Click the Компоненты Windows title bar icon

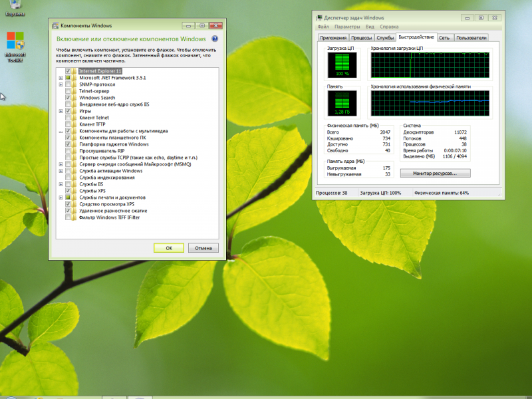pyautogui.click(x=55, y=26)
